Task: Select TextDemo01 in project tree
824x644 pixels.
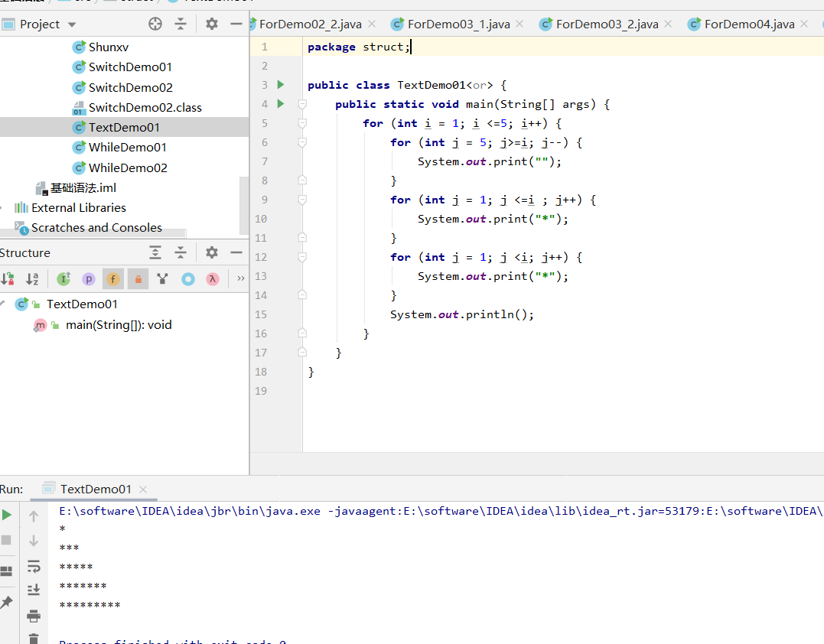Action: pyautogui.click(x=124, y=127)
